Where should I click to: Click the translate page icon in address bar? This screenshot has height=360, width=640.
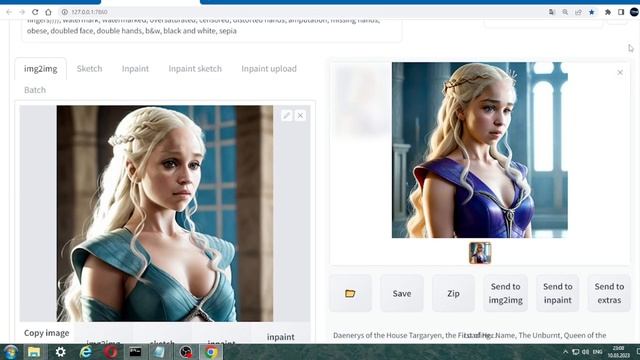tap(552, 12)
